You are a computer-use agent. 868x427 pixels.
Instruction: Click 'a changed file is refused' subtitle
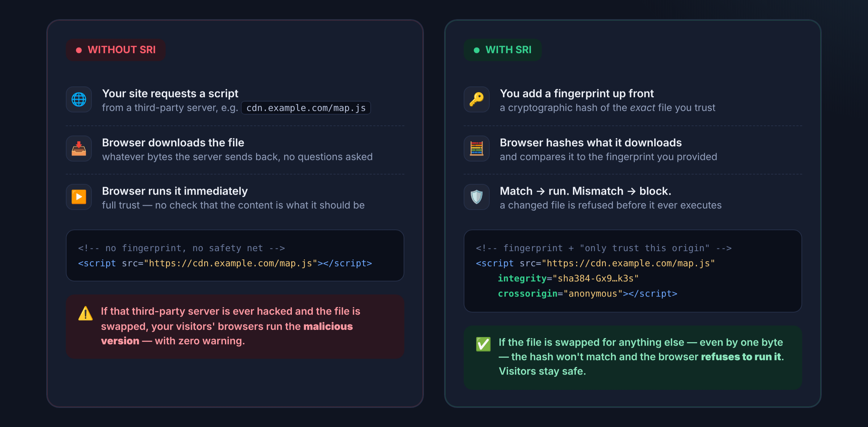point(610,205)
